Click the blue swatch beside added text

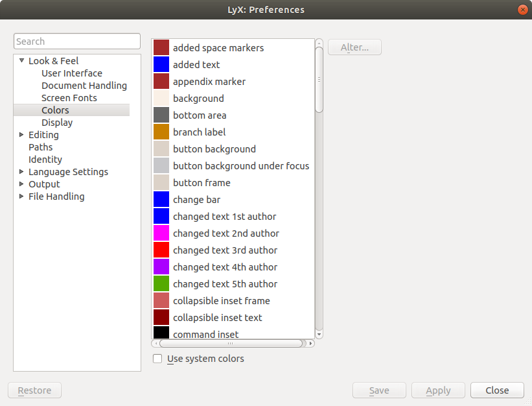point(161,65)
